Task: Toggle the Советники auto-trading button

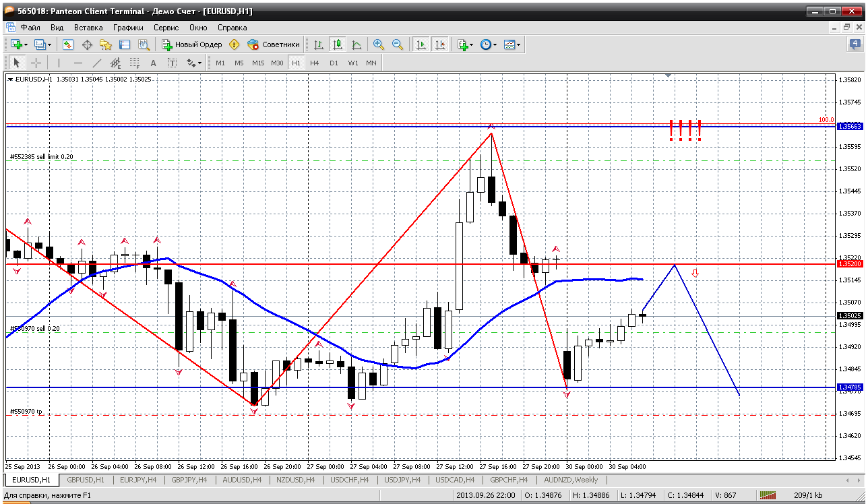Action: [x=274, y=44]
